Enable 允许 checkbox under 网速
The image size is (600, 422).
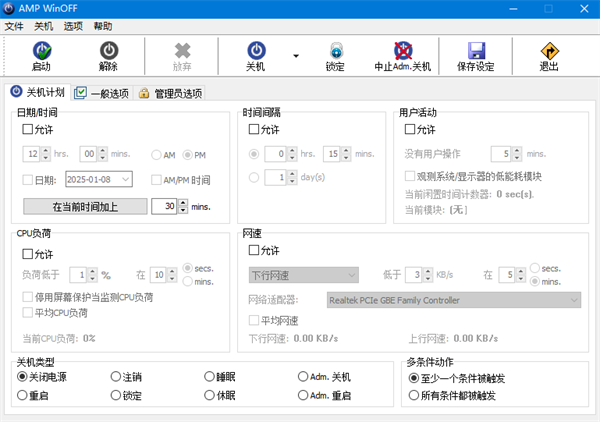pyautogui.click(x=254, y=250)
